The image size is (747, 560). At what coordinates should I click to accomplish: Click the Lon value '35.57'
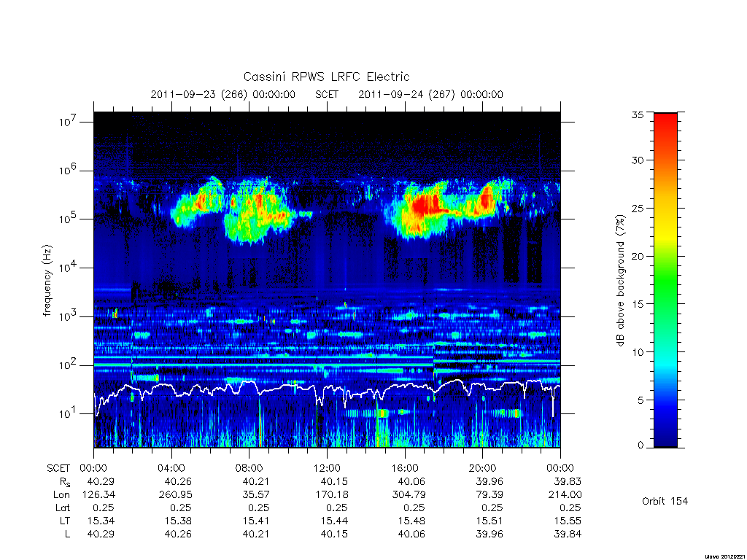tap(256, 495)
